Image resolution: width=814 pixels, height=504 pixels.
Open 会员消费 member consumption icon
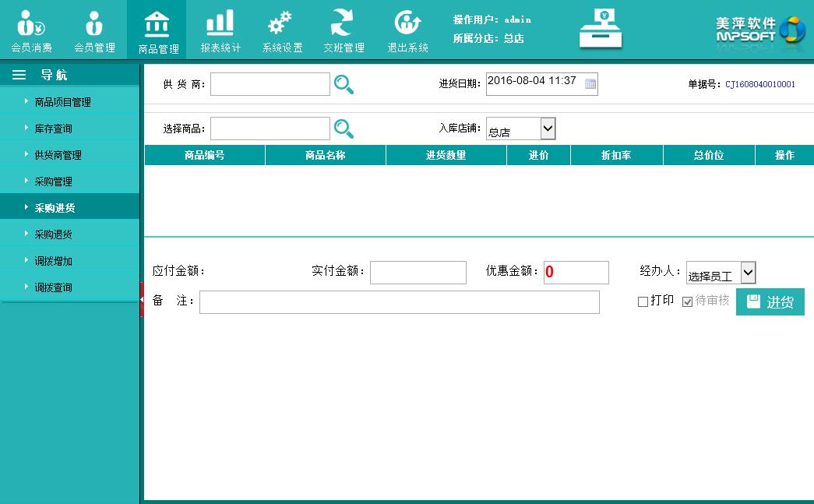point(31,25)
